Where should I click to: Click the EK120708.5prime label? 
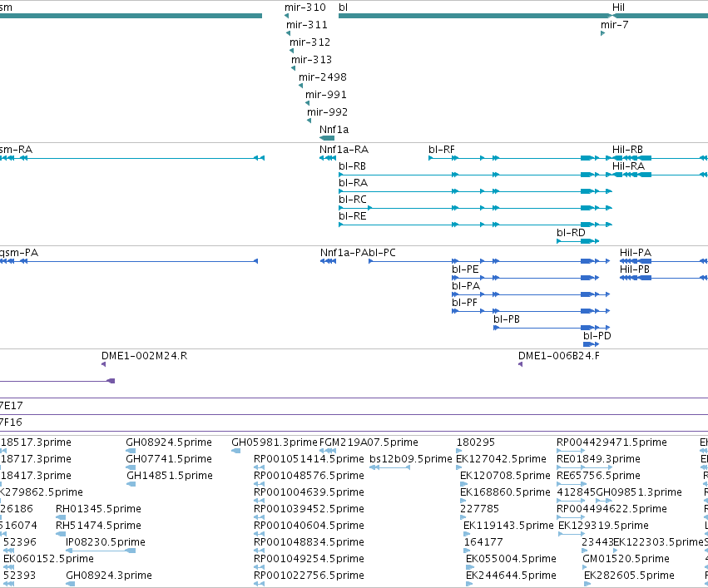[x=505, y=476]
